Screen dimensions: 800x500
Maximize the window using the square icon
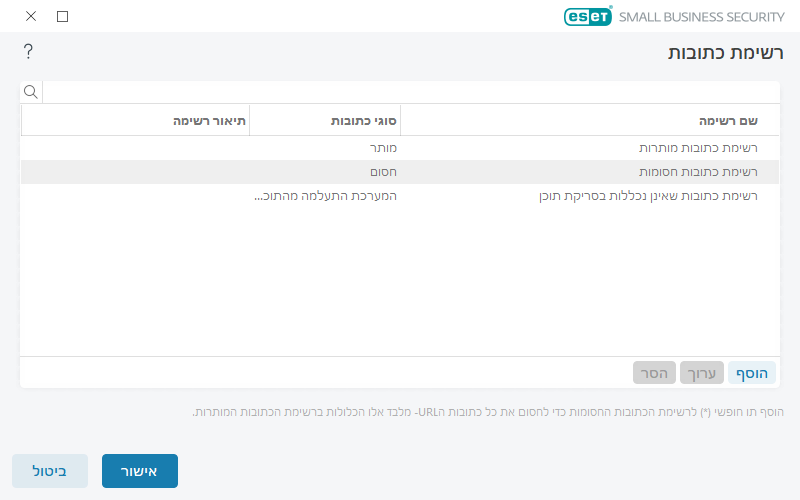(x=63, y=16)
